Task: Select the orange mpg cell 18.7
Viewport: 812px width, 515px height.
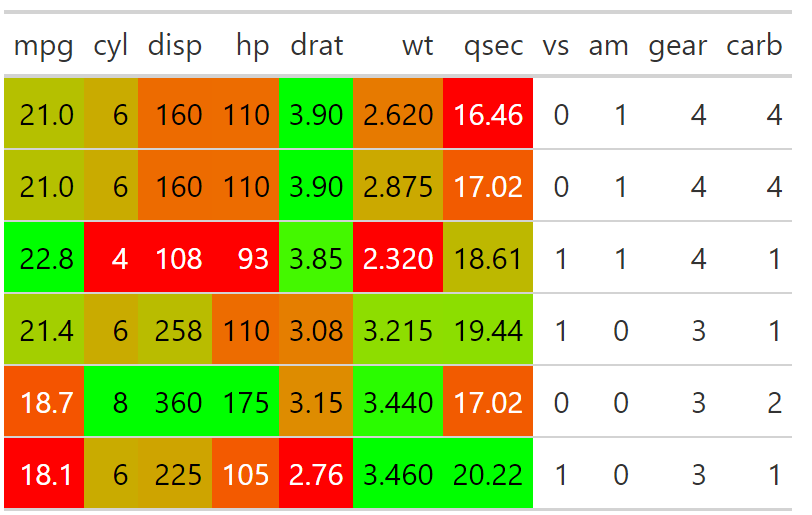Action: 44,402
